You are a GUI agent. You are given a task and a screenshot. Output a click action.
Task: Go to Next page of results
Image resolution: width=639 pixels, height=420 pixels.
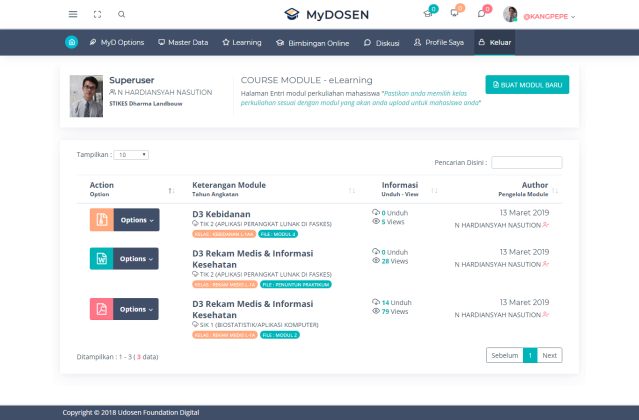(549, 355)
